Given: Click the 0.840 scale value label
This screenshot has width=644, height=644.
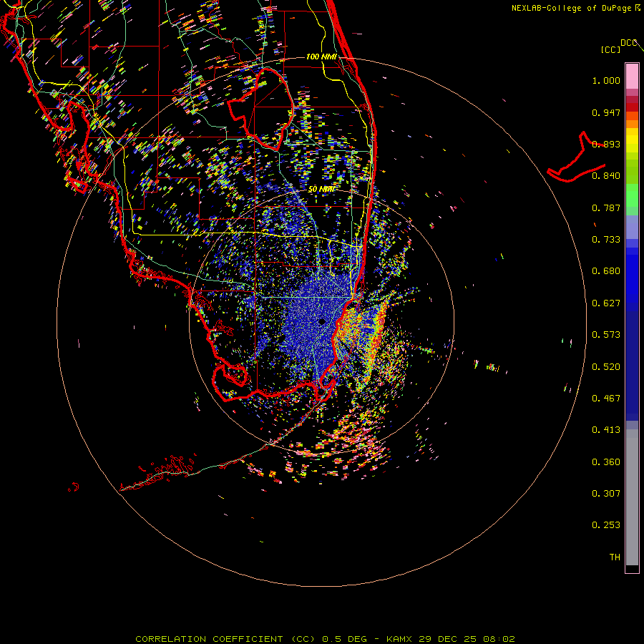Looking at the screenshot, I should [x=606, y=176].
